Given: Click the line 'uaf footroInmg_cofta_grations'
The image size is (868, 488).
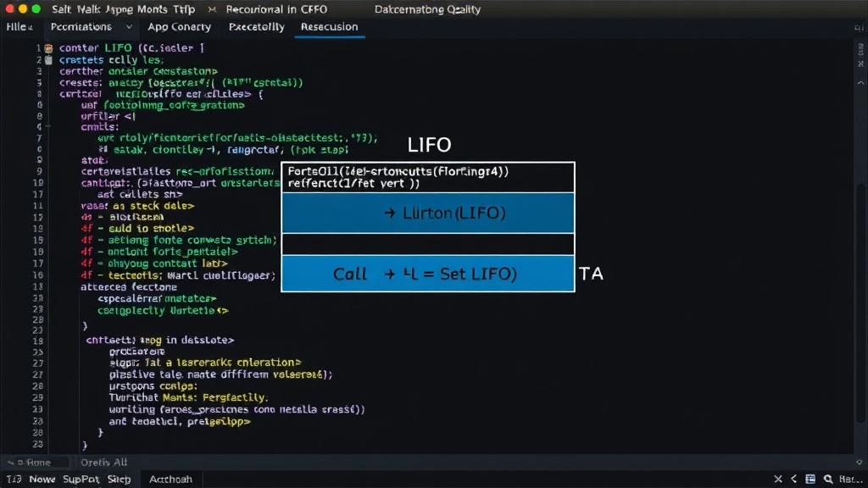Looking at the screenshot, I should pos(162,105).
